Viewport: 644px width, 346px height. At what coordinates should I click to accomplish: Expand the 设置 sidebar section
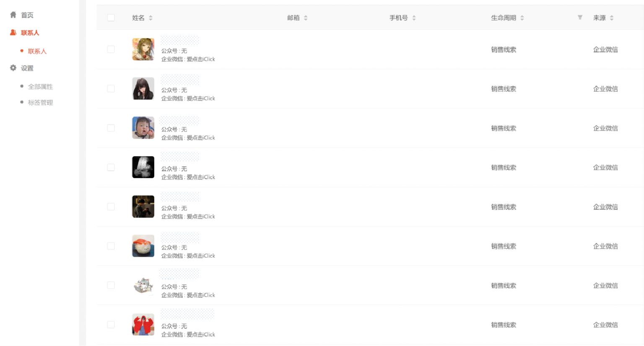point(27,68)
